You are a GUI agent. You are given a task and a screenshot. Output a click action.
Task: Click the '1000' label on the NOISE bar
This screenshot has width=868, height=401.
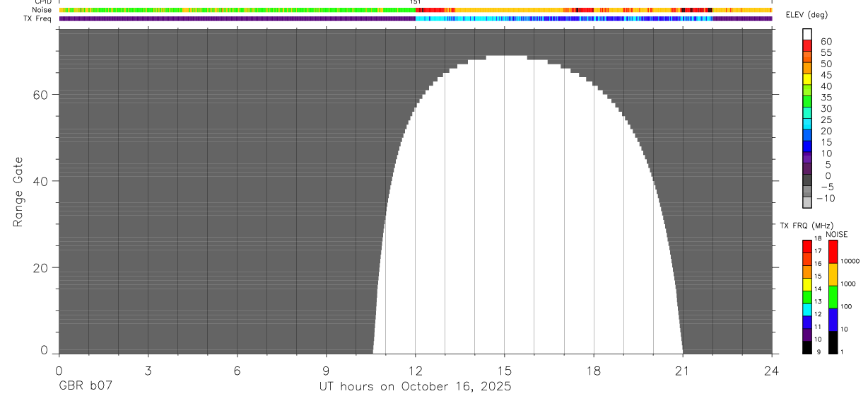pyautogui.click(x=848, y=284)
